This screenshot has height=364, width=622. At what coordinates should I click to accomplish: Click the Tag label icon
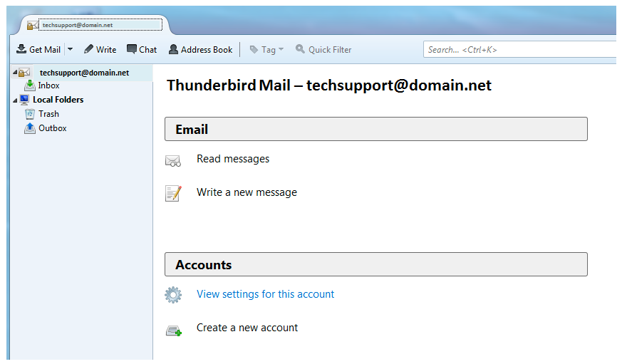click(254, 50)
